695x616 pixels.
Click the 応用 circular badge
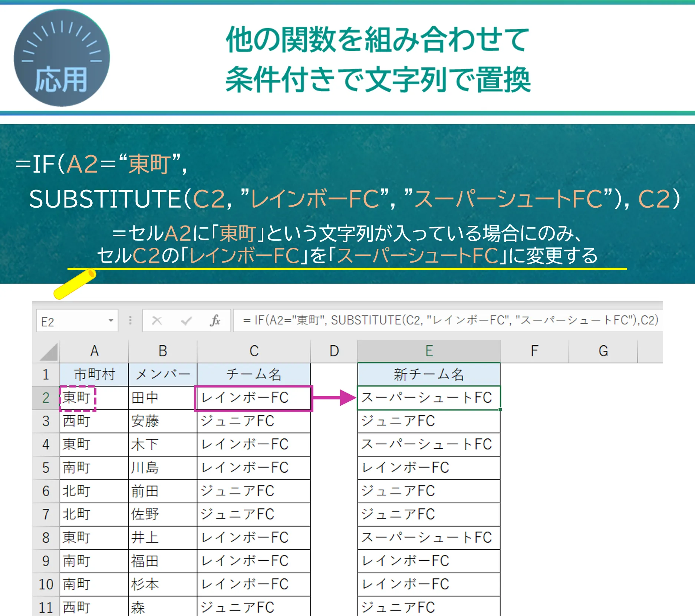click(x=62, y=58)
